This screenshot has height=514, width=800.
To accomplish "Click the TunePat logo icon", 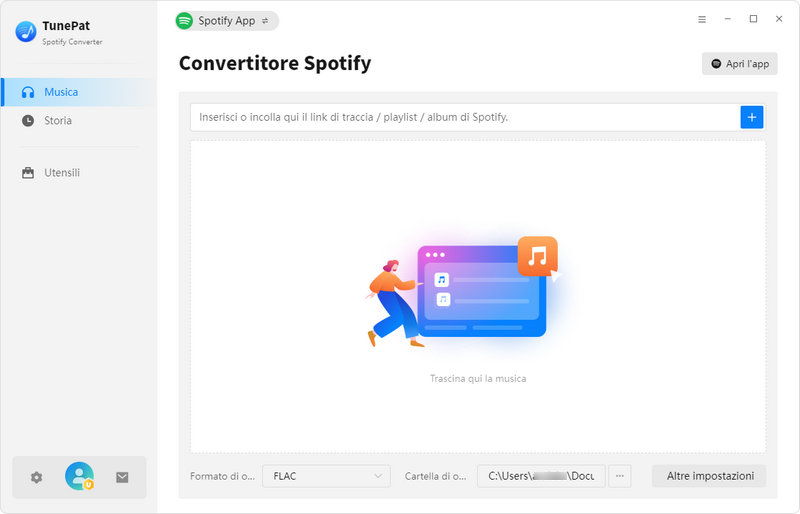I will click(x=26, y=32).
